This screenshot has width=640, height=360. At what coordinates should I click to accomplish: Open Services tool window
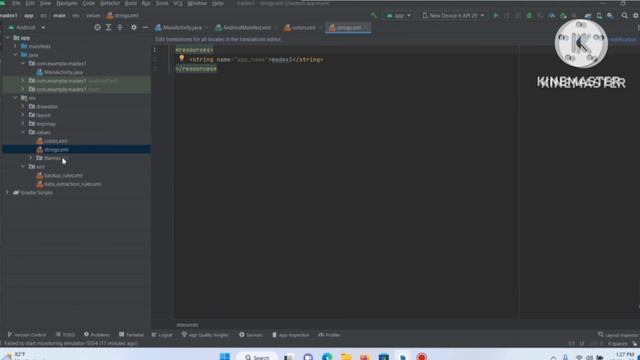coord(251,335)
